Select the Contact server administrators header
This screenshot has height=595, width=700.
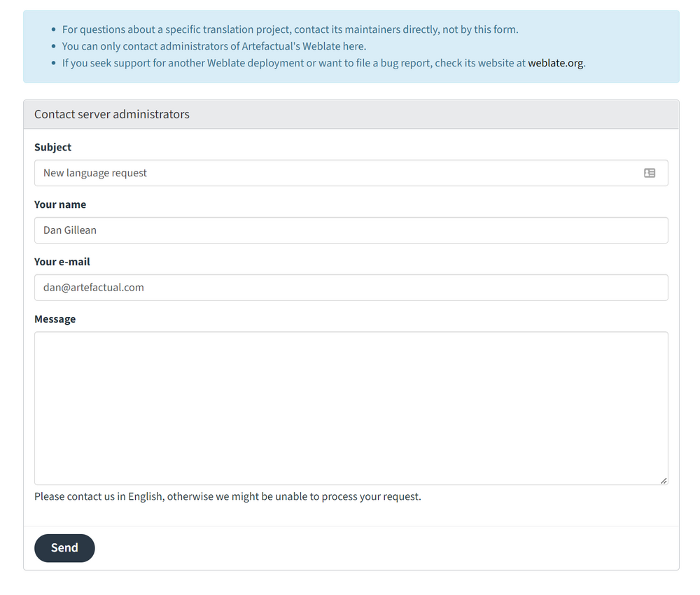112,114
